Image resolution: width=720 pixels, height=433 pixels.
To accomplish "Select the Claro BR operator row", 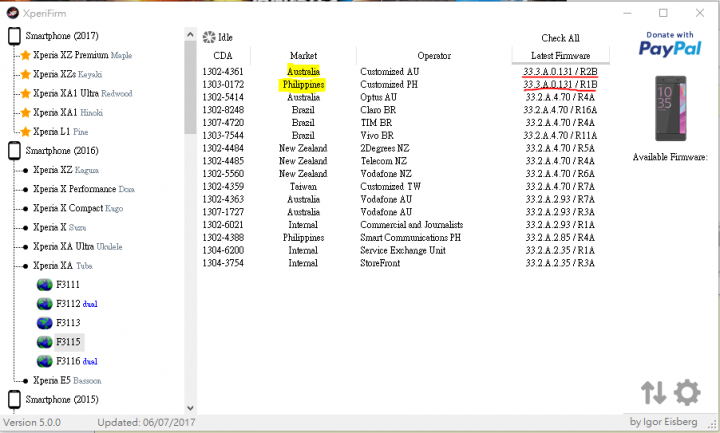I will point(406,110).
